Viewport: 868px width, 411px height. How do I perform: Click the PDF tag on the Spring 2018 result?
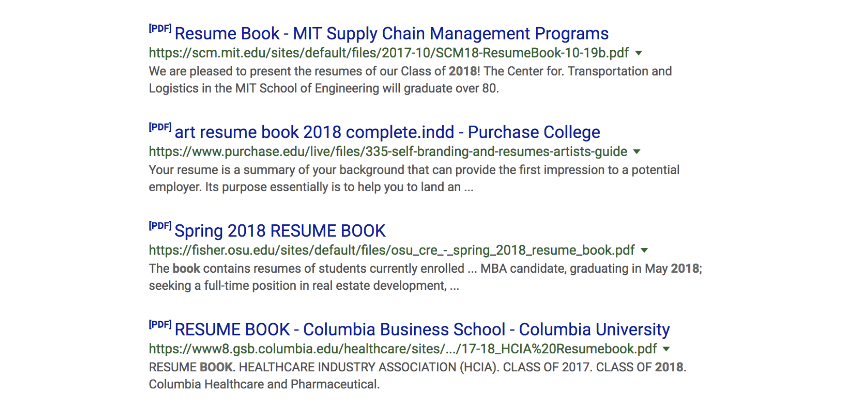click(160, 226)
